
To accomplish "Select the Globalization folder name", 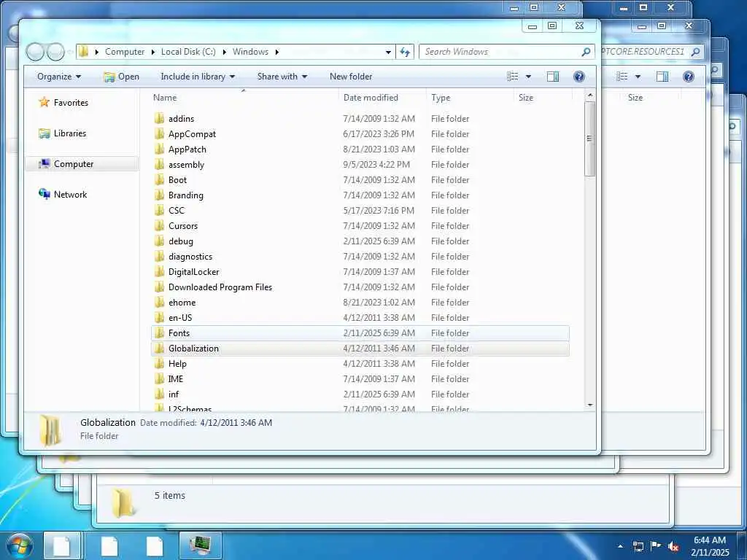I will 193,348.
